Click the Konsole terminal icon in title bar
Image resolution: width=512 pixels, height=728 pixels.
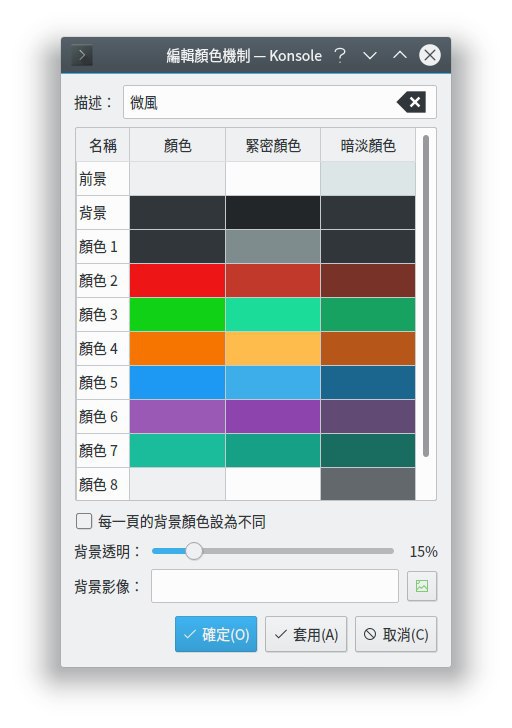pos(82,55)
